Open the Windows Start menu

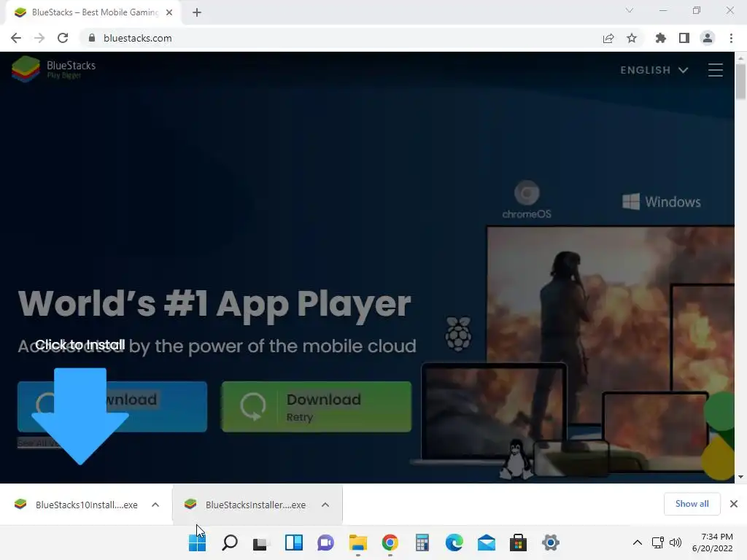tap(197, 542)
